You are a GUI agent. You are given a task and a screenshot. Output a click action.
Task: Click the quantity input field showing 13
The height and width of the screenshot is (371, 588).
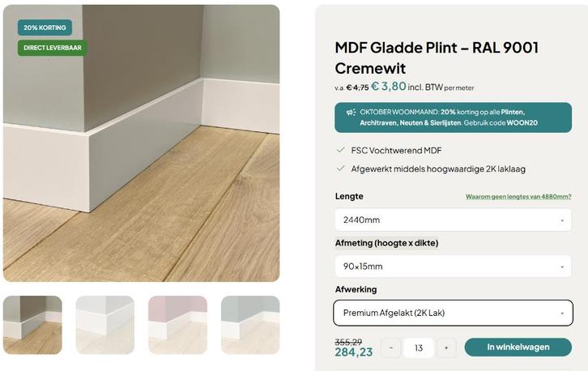(418, 348)
